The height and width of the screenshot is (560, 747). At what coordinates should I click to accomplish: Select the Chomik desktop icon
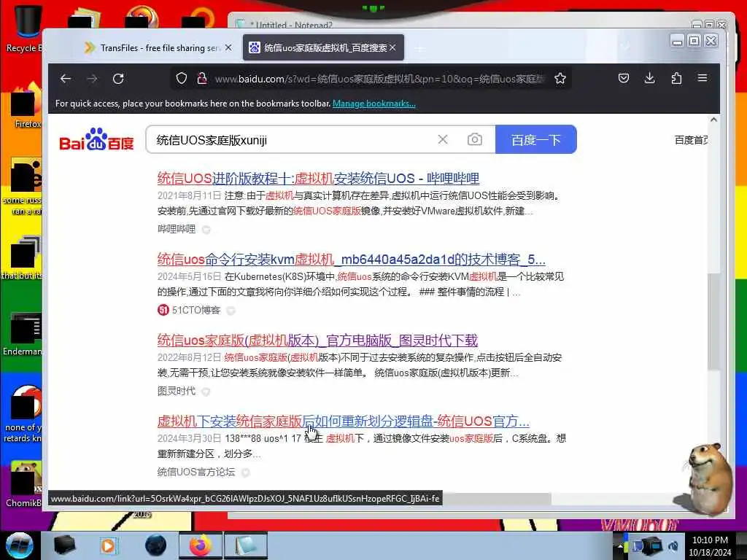(24, 484)
